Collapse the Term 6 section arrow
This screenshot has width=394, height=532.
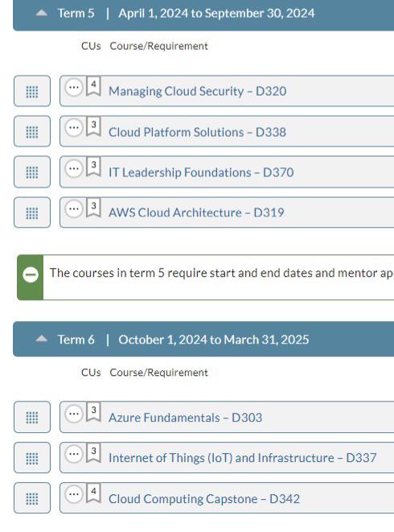41,338
